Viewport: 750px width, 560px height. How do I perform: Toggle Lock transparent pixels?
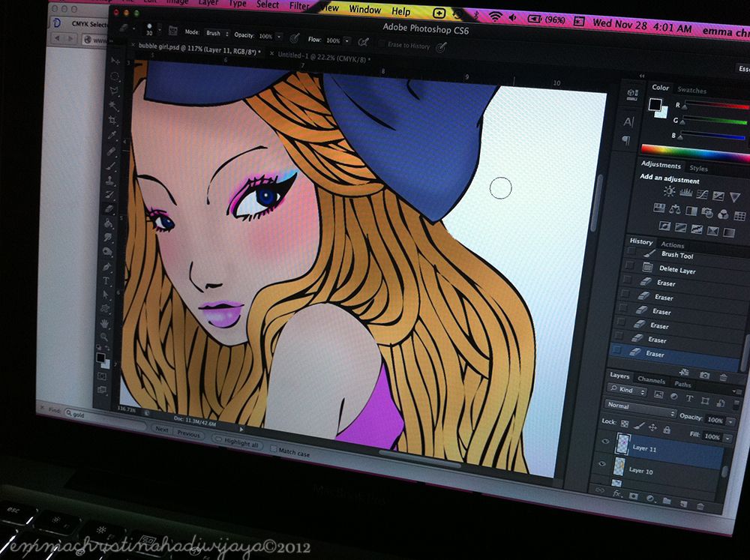point(625,424)
